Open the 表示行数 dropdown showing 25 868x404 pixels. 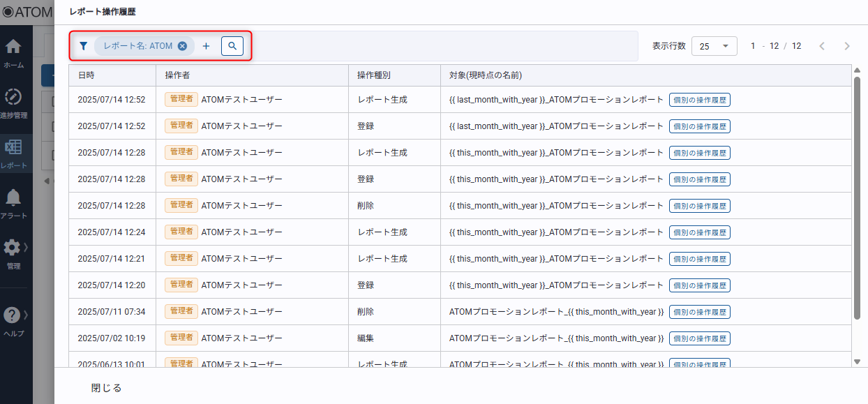[x=714, y=46]
